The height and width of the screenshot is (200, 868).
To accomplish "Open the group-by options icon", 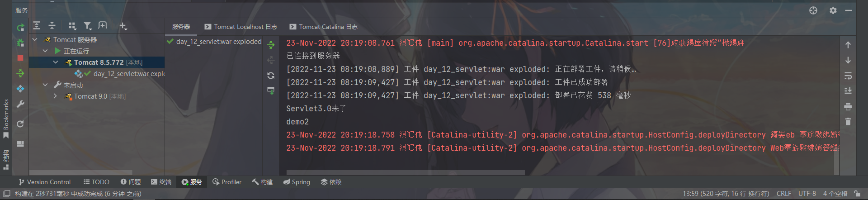I will 72,26.
